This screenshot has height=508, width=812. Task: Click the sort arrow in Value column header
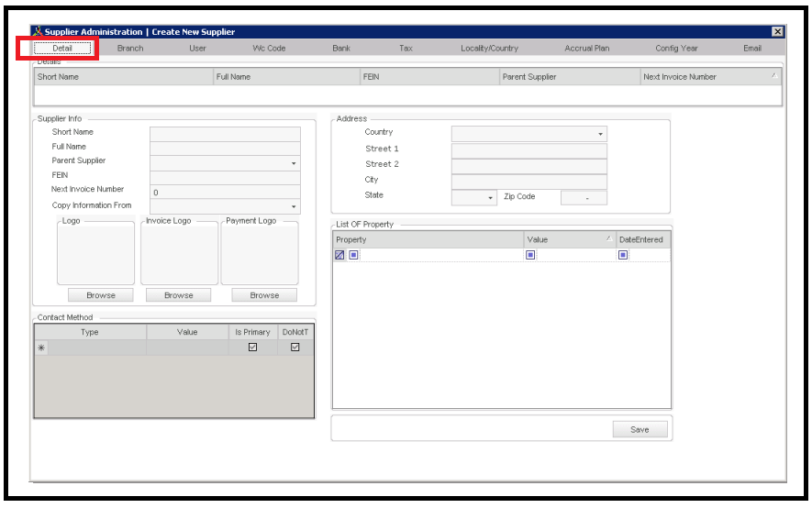[x=609, y=238]
